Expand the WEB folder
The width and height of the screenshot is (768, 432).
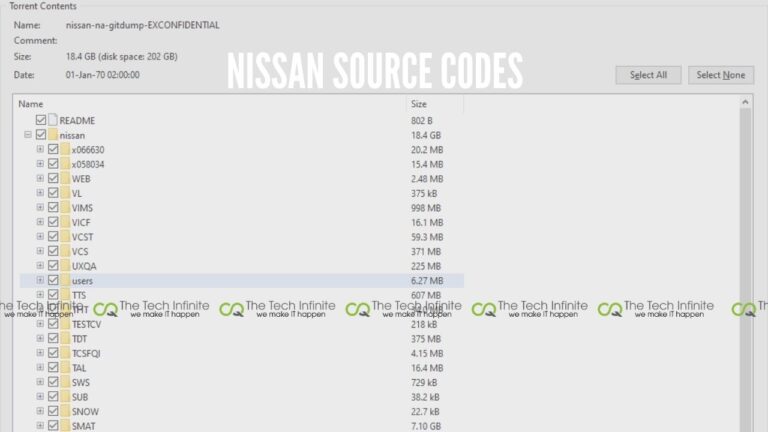coord(40,178)
